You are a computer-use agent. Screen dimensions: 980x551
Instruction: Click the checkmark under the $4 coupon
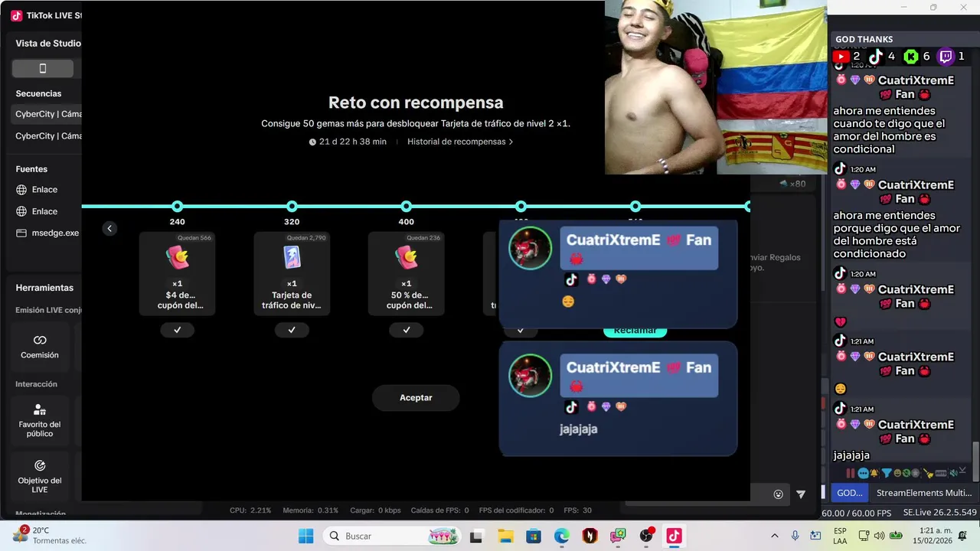click(177, 330)
